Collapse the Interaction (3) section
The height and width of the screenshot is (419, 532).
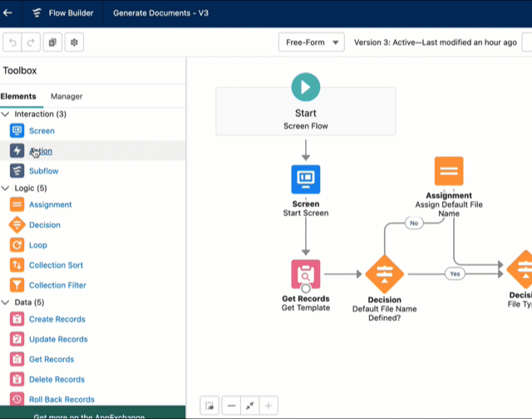tap(6, 114)
